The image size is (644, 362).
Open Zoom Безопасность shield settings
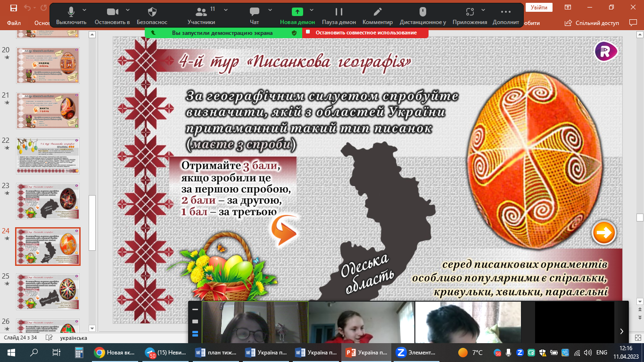(152, 16)
